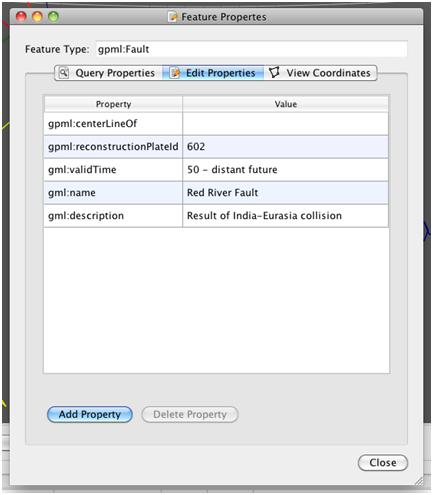
Task: Click the gml:description value cell
Action: tap(285, 216)
